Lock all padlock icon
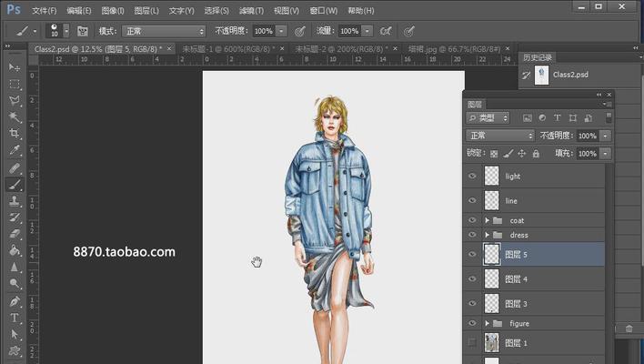The height and width of the screenshot is (364, 644). pyautogui.click(x=536, y=154)
